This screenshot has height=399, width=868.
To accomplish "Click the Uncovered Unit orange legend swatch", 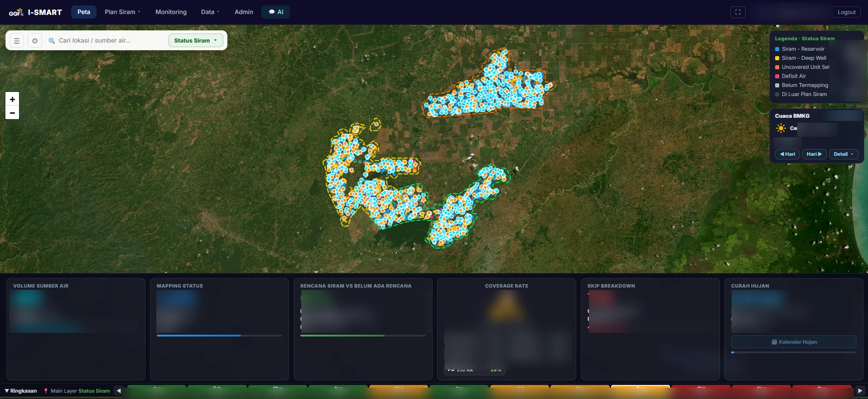I will click(x=777, y=67).
